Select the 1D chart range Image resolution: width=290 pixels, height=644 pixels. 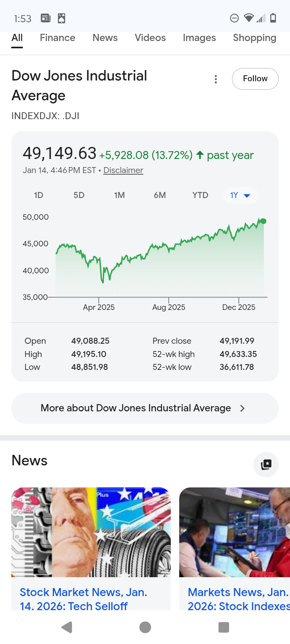point(39,195)
